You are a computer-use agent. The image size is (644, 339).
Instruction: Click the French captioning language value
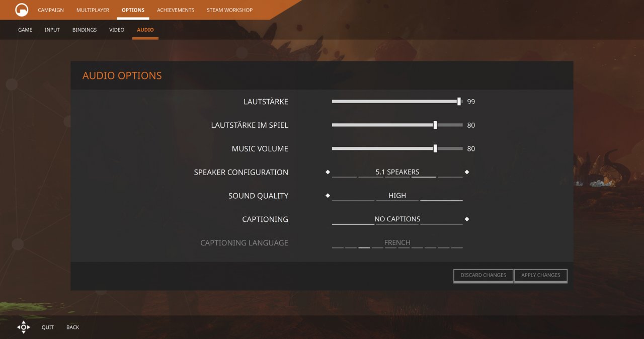[x=397, y=243]
